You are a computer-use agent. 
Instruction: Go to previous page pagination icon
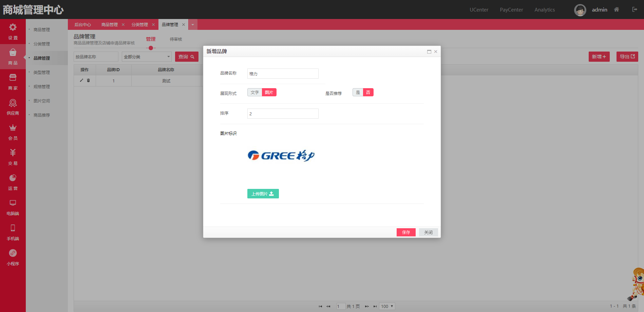328,306
